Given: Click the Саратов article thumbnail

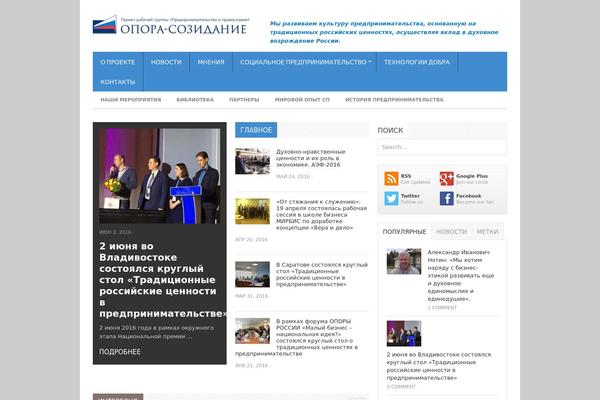Looking at the screenshot, I should [x=252, y=274].
